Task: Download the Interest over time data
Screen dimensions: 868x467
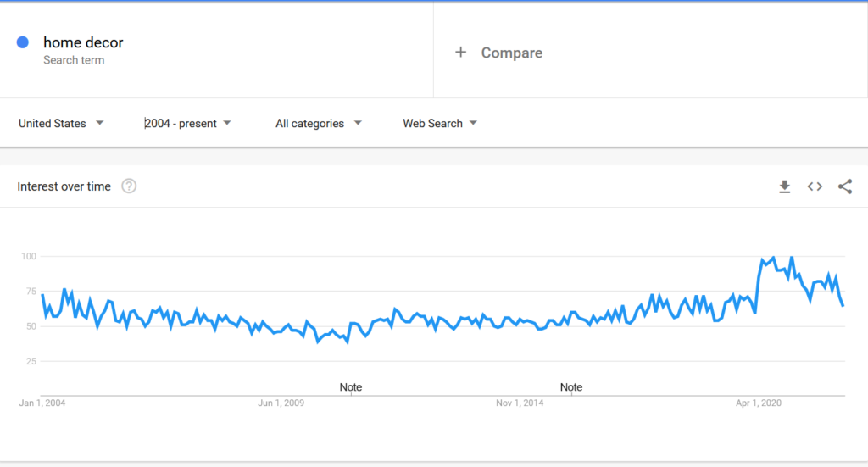Action: tap(785, 186)
